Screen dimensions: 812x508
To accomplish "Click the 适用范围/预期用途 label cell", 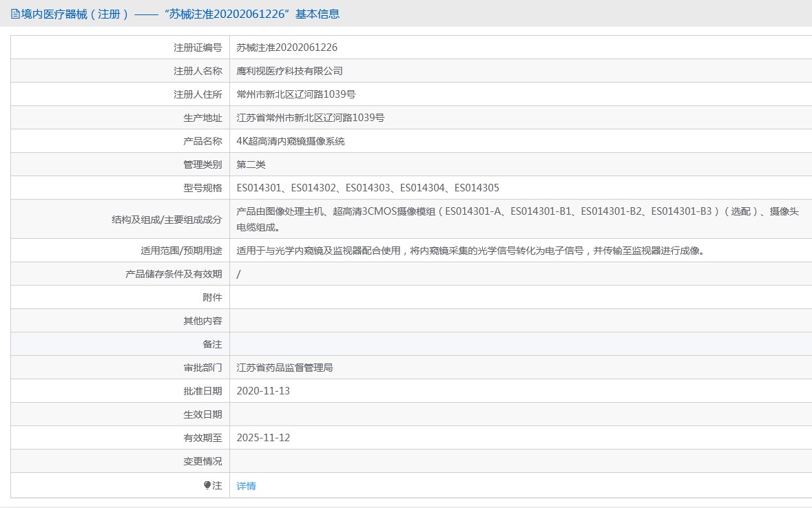I will pos(120,251).
